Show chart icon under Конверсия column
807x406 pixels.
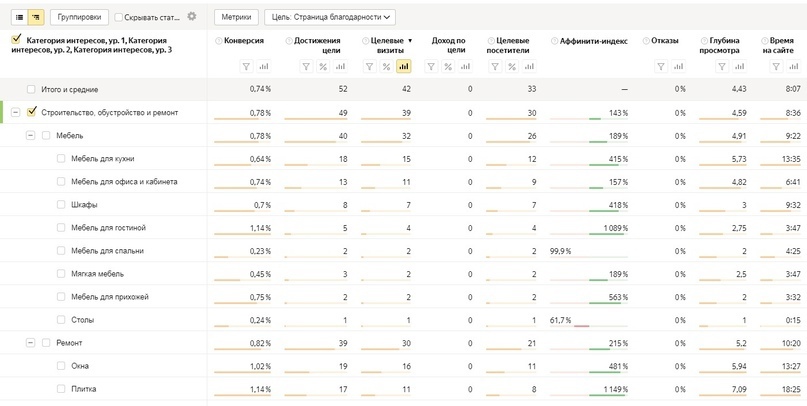point(263,66)
